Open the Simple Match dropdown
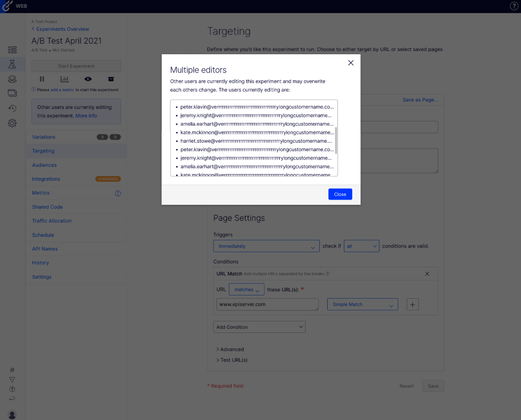The height and width of the screenshot is (420, 521). pyautogui.click(x=363, y=304)
